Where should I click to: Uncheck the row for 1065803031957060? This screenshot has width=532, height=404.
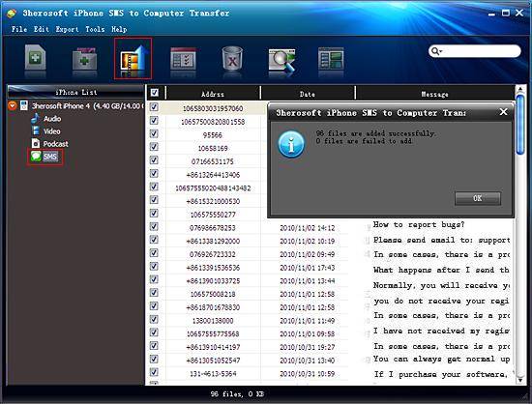(154, 107)
